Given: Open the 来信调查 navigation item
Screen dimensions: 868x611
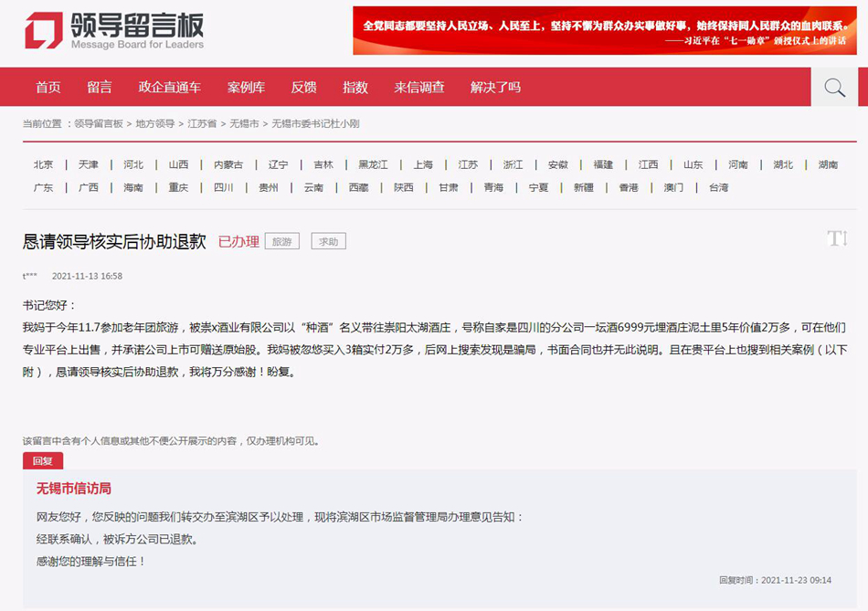Looking at the screenshot, I should tap(419, 88).
